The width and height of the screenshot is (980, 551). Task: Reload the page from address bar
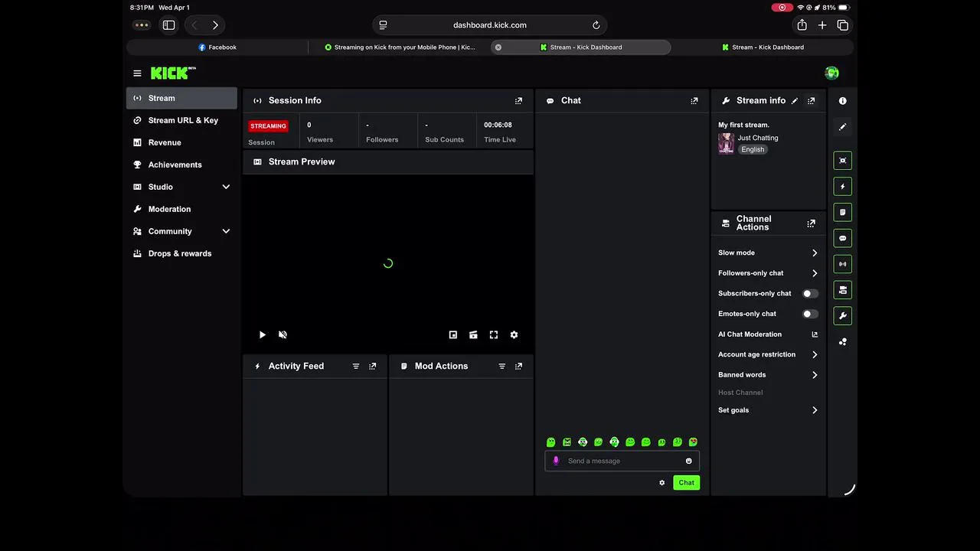tap(596, 25)
